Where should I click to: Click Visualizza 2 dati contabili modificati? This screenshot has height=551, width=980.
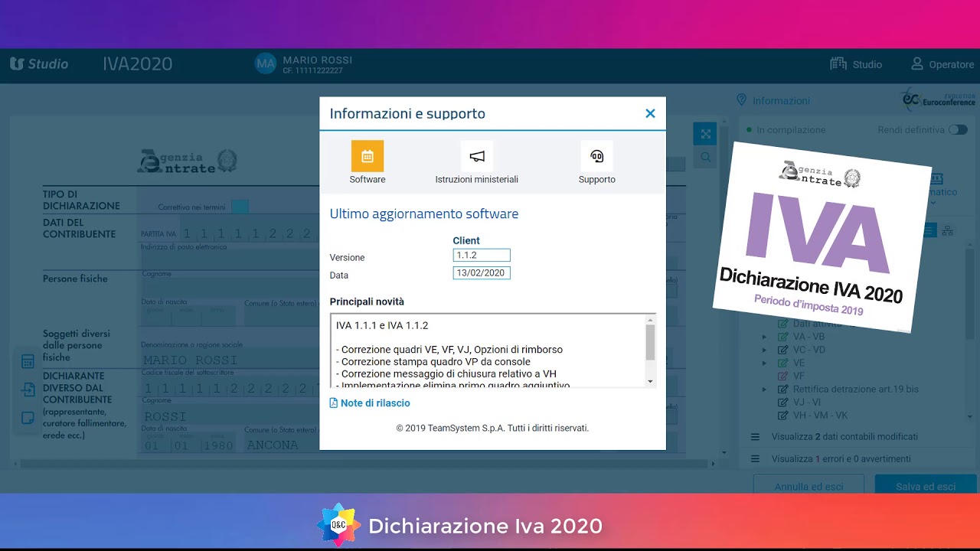point(844,436)
